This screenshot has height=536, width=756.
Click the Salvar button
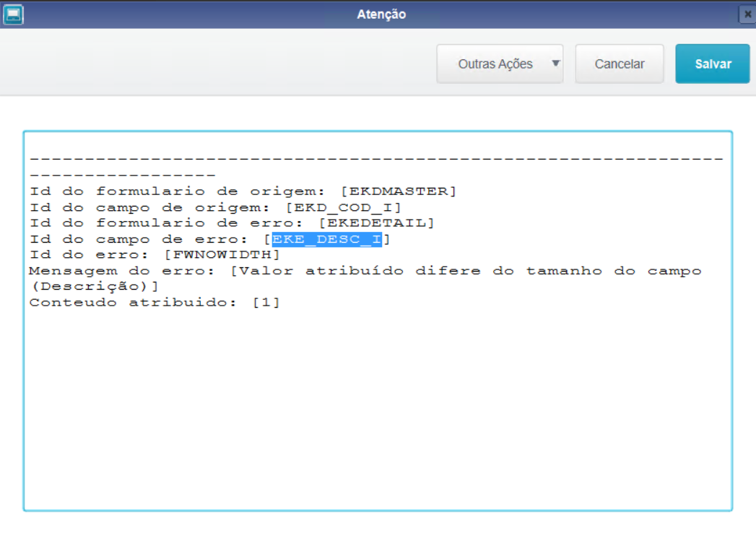(x=712, y=64)
